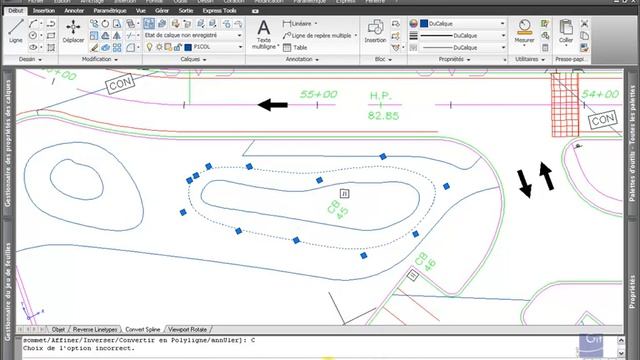
Task: Open the layer state dropdown 'Etat de calque non enregistré'
Action: point(193,36)
